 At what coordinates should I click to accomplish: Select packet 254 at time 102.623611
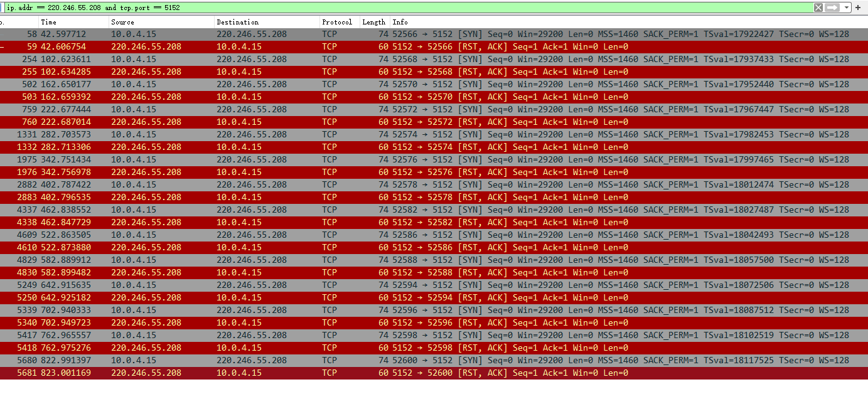click(x=434, y=59)
